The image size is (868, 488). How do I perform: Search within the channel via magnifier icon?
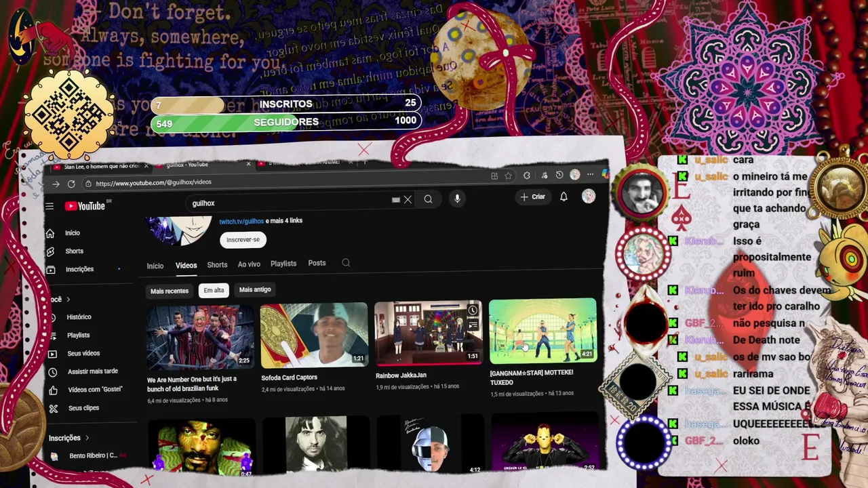coord(346,263)
